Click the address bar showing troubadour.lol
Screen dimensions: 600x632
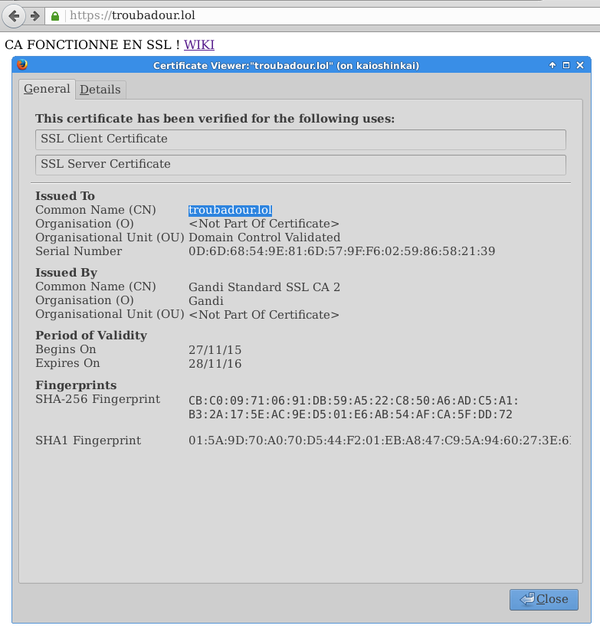(300, 16)
